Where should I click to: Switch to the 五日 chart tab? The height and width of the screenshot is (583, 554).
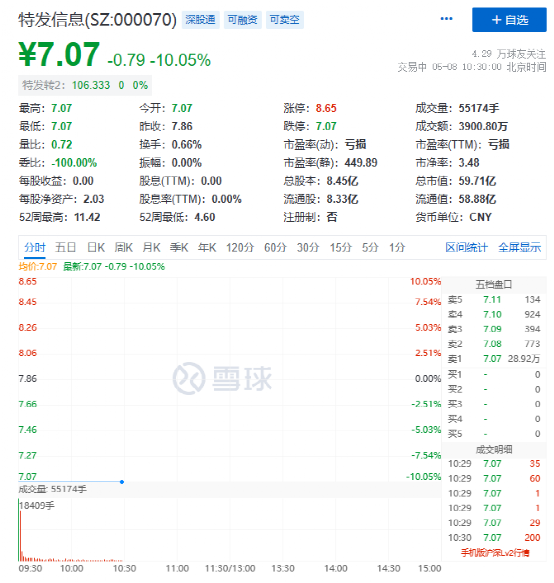point(65,247)
